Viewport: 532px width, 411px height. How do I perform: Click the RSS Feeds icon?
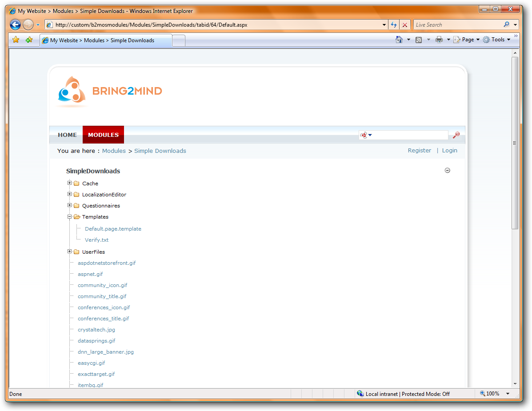419,40
